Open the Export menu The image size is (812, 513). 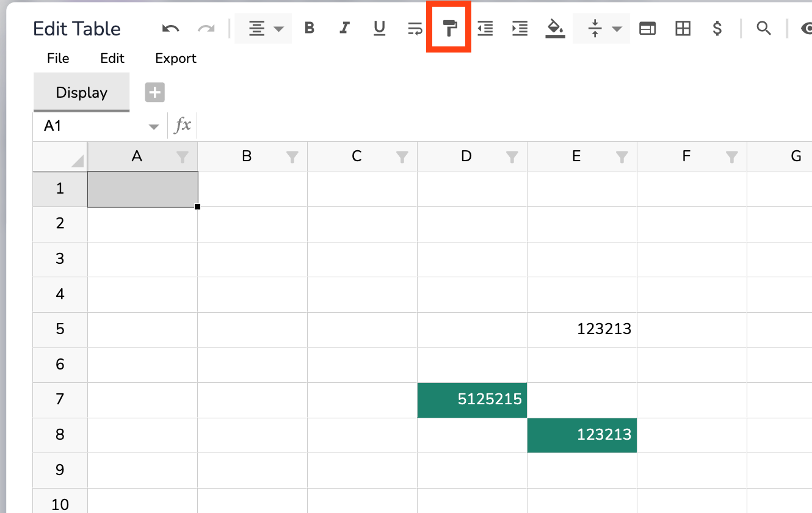tap(176, 59)
